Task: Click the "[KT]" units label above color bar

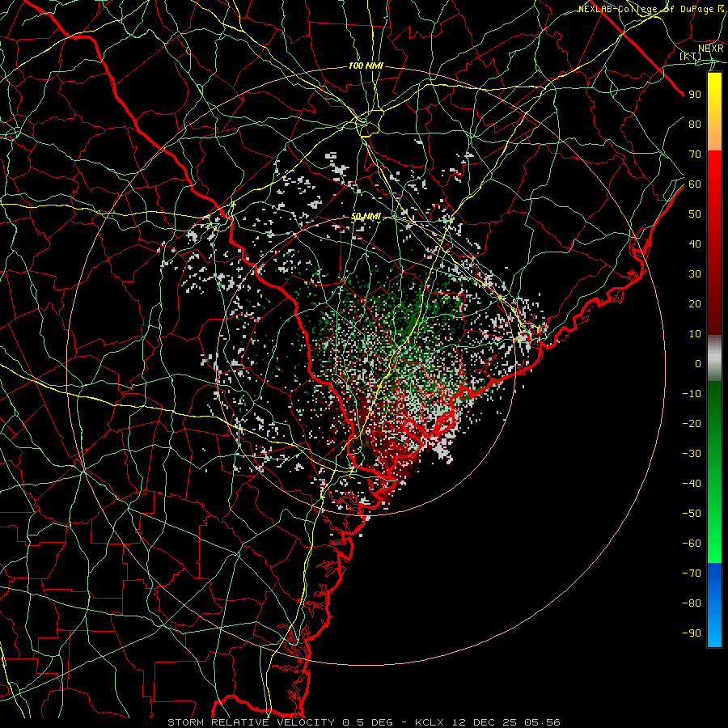Action: pos(691,56)
